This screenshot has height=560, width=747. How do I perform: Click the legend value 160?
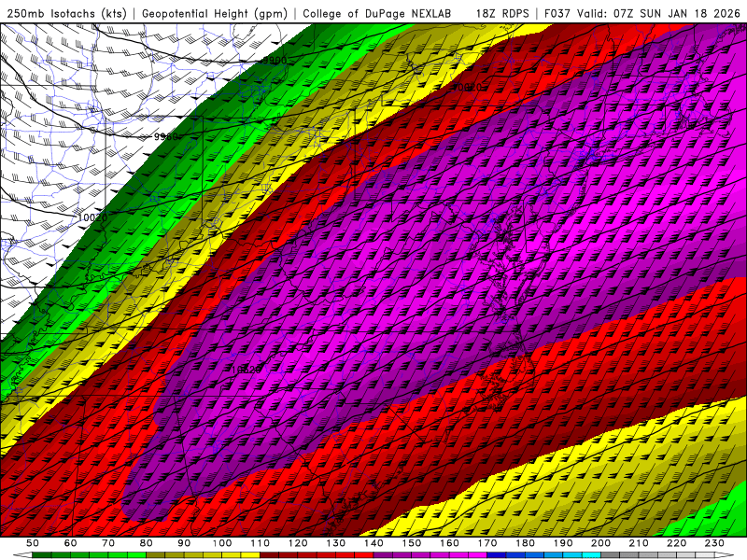click(449, 543)
